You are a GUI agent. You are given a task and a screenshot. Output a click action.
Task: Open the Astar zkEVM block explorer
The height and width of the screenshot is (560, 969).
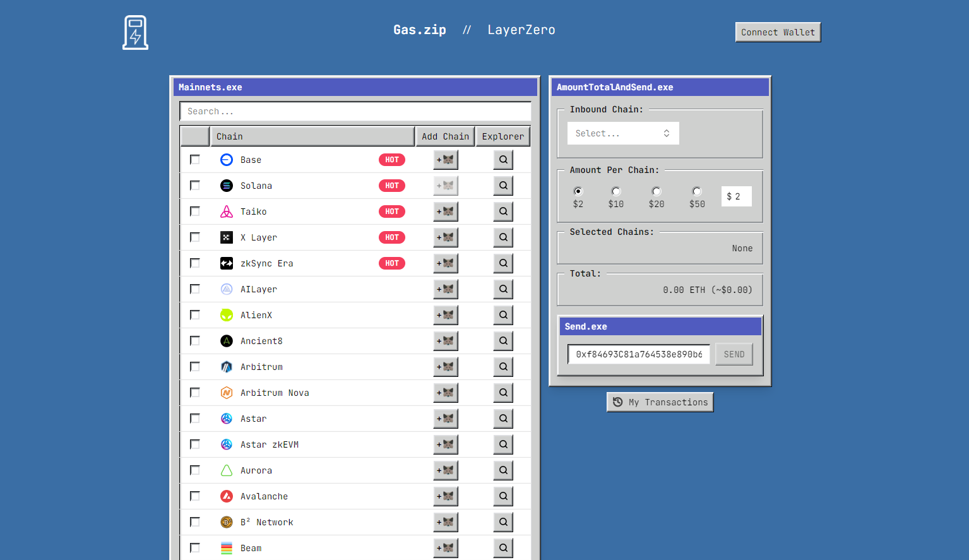(503, 444)
